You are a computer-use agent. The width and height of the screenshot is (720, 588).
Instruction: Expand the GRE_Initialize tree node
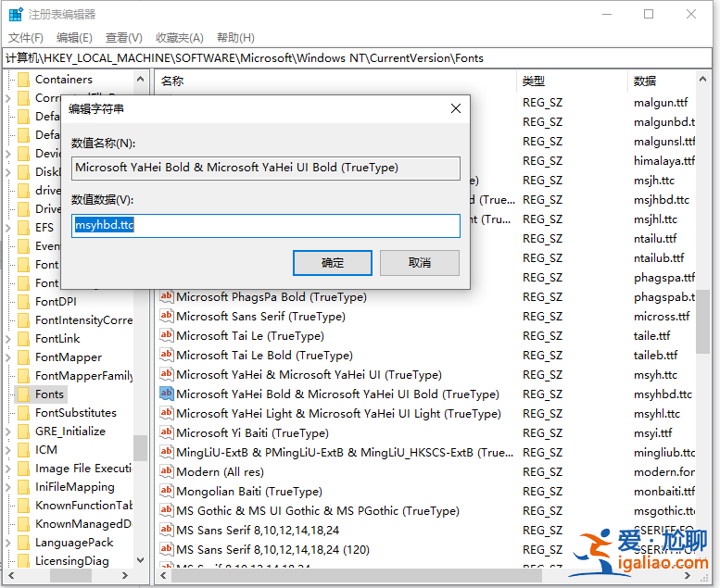[8, 432]
